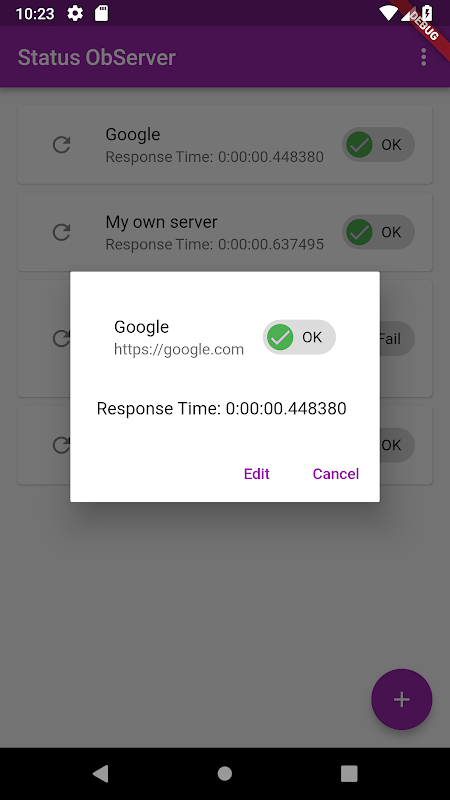Click the Fail status chip

pos(396,339)
